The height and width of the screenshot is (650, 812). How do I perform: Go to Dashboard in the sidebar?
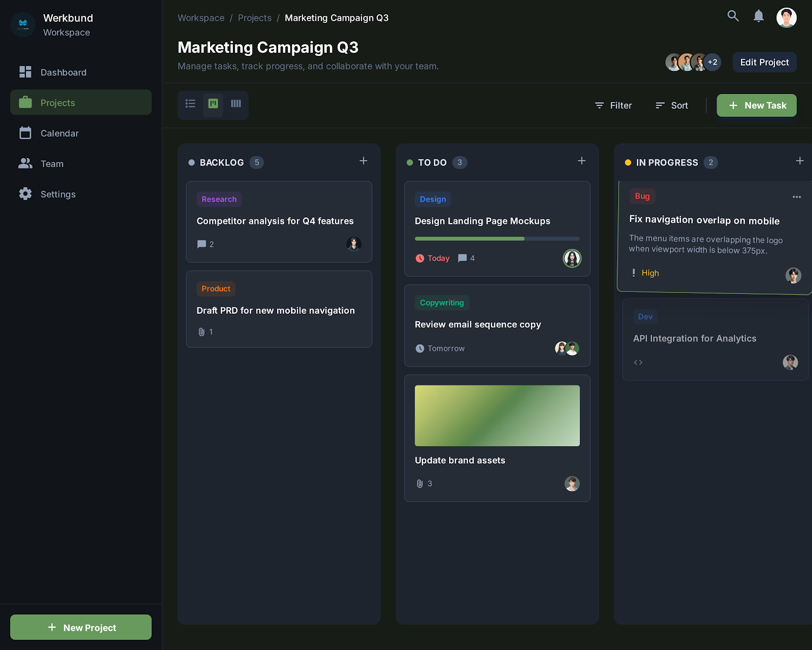click(63, 72)
